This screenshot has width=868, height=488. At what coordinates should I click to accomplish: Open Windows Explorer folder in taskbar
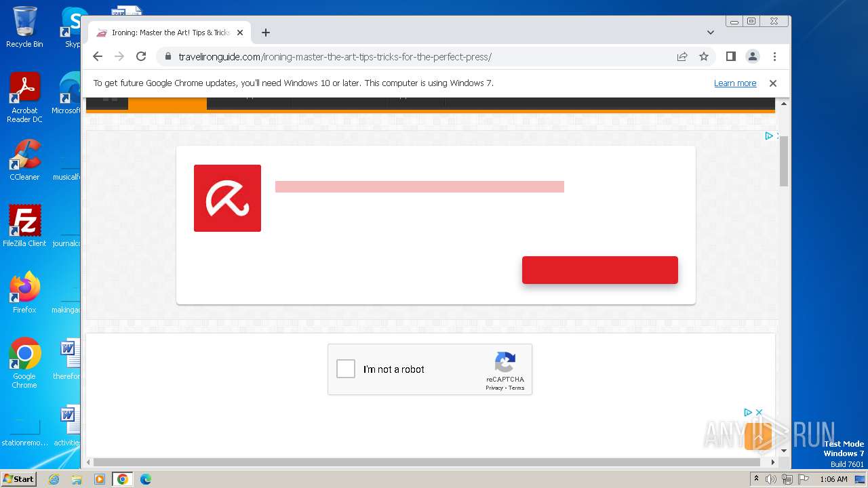[77, 479]
